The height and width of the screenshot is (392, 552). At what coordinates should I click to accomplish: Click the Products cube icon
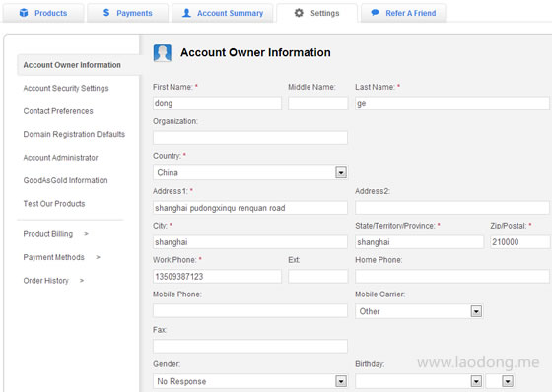24,13
